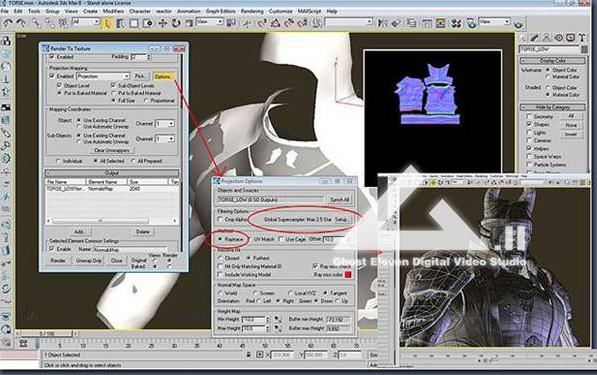Viewport: 597px width, 375px height.
Task: Open the reference coordinate View dropdown
Action: tap(209, 22)
